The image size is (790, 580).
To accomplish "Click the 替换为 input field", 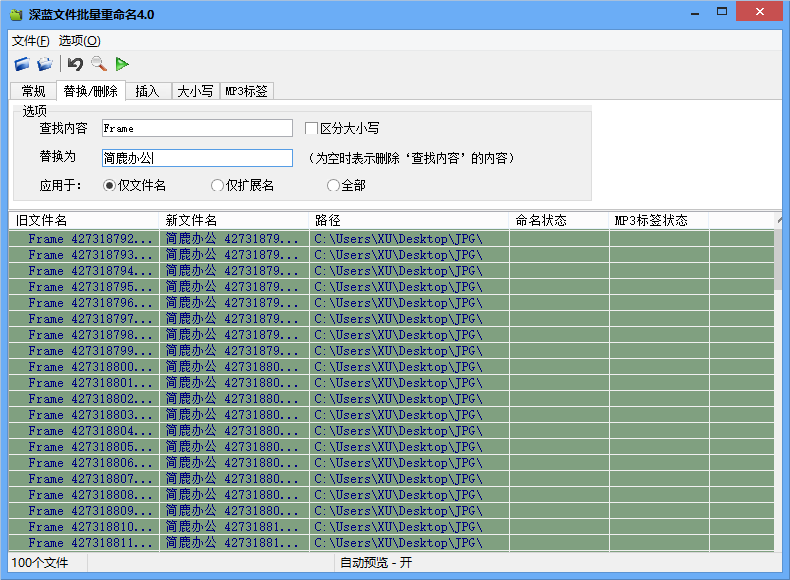I will click(197, 158).
